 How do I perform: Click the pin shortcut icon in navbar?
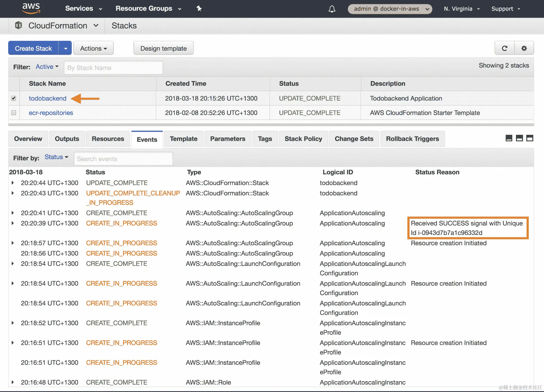pyautogui.click(x=199, y=8)
